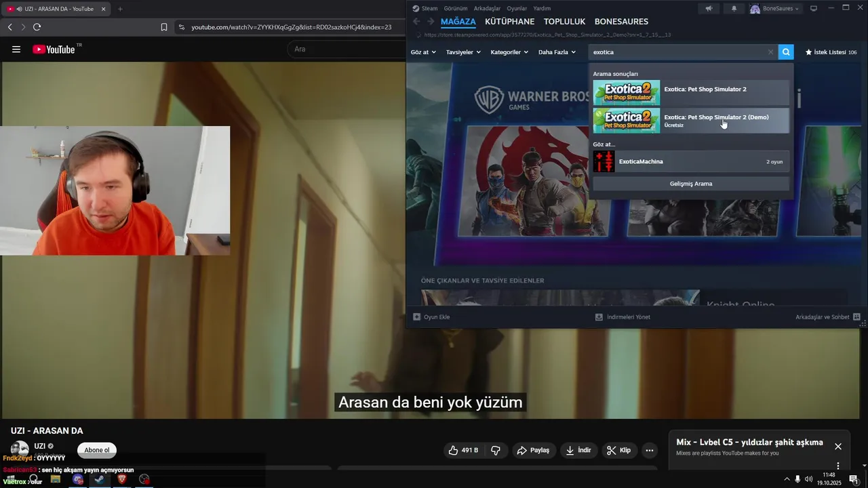Click the browser address bar URL
Viewport: 868px width, 488px height.
click(292, 27)
